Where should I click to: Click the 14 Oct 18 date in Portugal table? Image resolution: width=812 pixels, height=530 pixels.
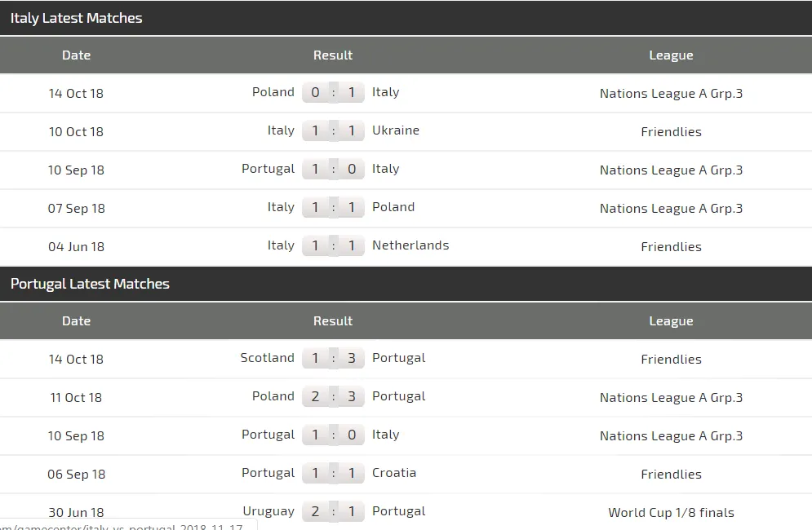[x=76, y=359]
